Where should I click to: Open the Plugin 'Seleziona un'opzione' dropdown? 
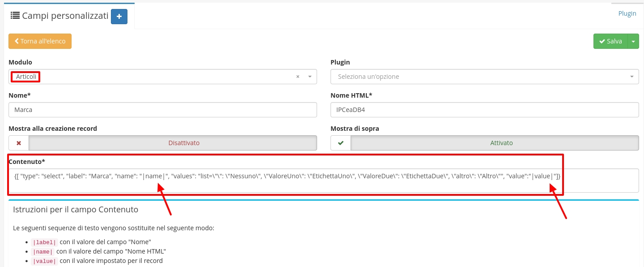tap(484, 77)
